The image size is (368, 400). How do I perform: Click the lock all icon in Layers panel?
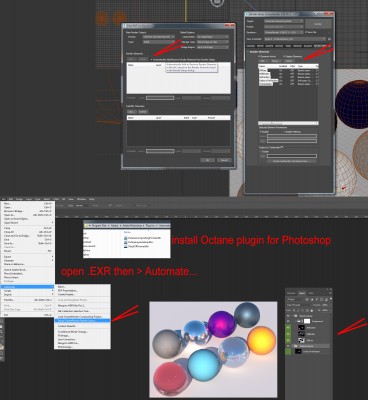pos(312,311)
